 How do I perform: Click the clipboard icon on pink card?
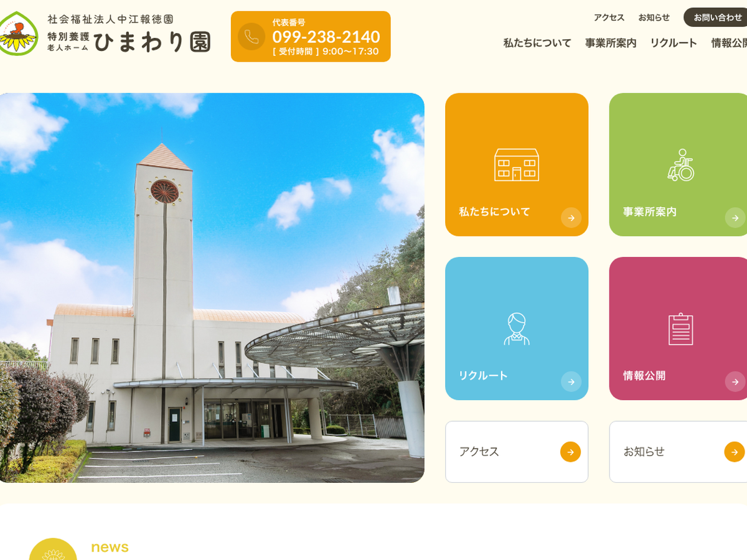coord(680,329)
